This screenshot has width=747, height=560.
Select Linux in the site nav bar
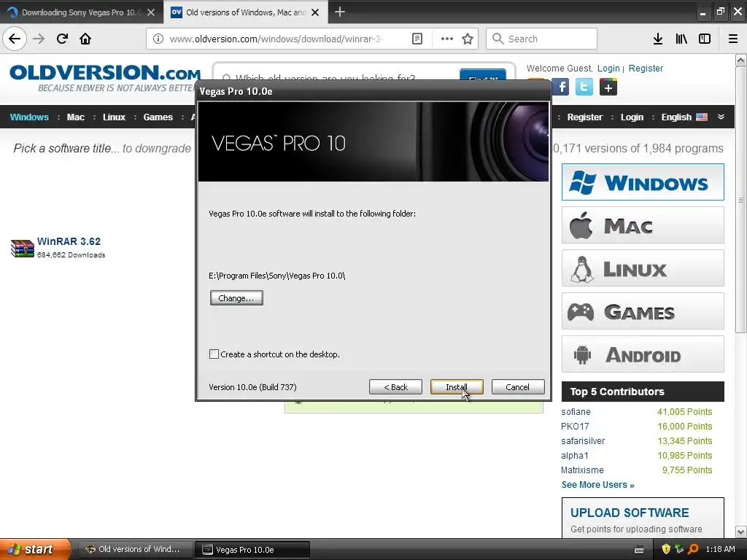point(114,117)
